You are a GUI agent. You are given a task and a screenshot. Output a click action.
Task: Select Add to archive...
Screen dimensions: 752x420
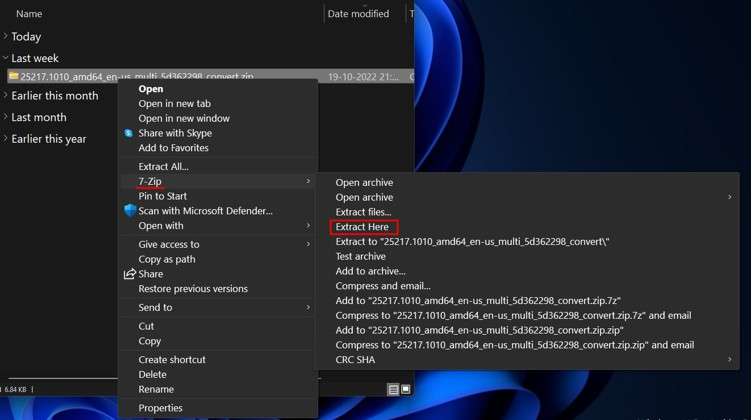[370, 271]
